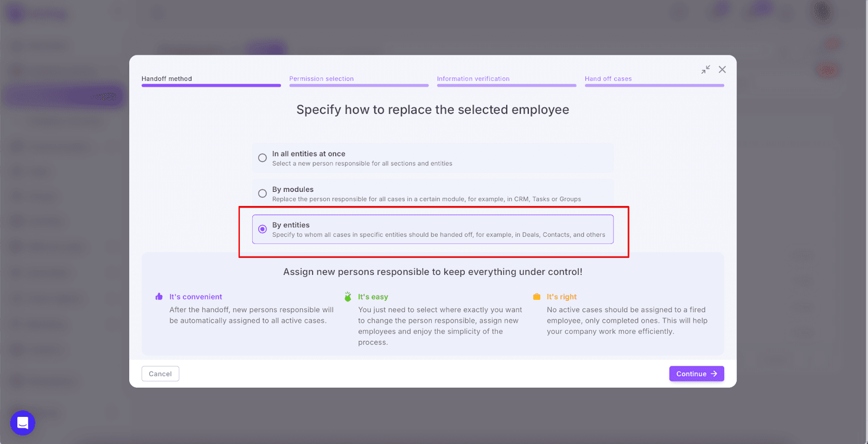This screenshot has width=868, height=444.
Task: Click the progress bar under Handoff method
Action: 211,86
